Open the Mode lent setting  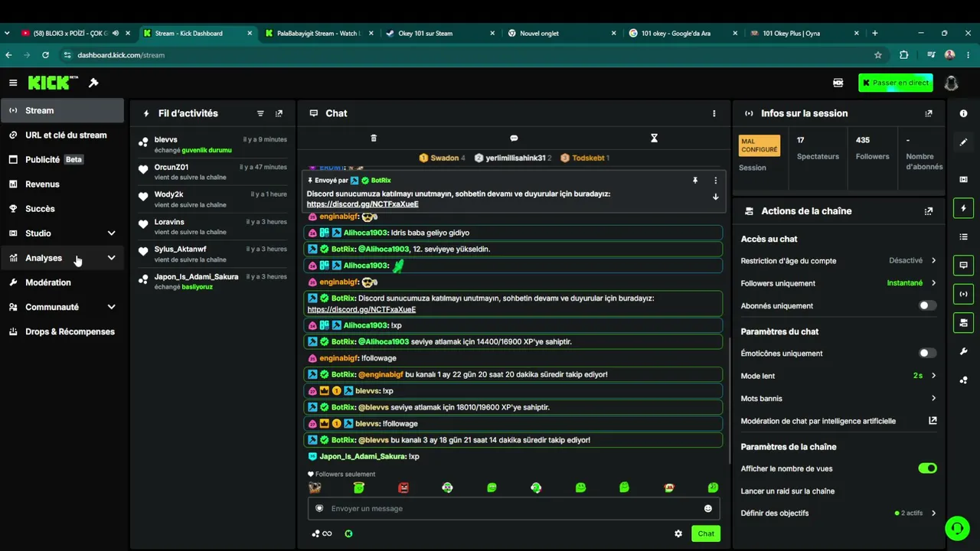tap(838, 376)
